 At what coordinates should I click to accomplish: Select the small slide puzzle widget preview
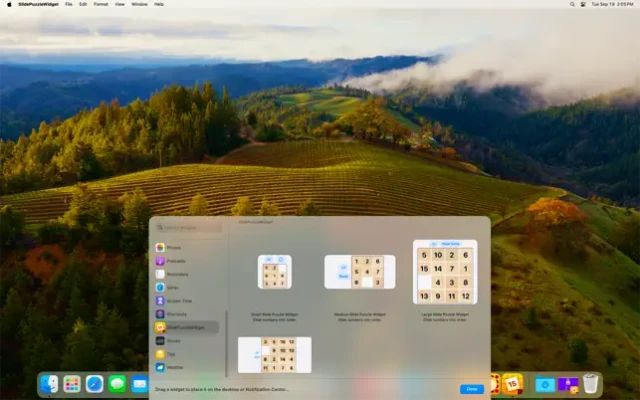point(275,272)
